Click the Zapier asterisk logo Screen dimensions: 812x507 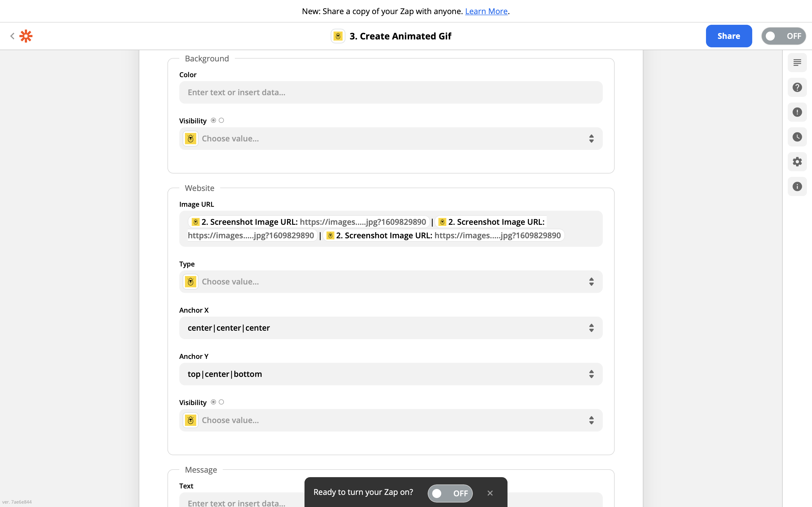pyautogui.click(x=26, y=36)
